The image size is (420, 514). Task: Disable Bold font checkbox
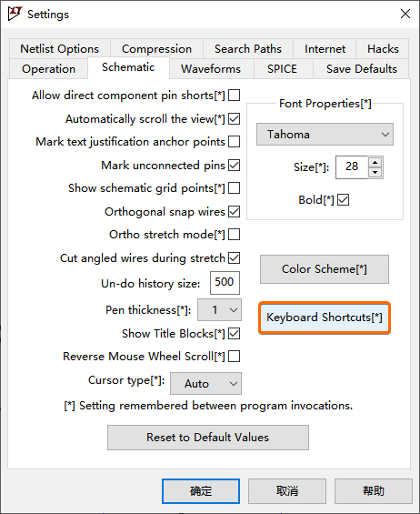344,199
